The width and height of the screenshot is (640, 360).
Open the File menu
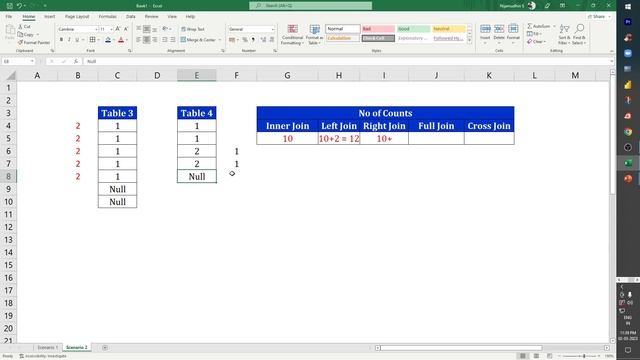tap(9, 17)
